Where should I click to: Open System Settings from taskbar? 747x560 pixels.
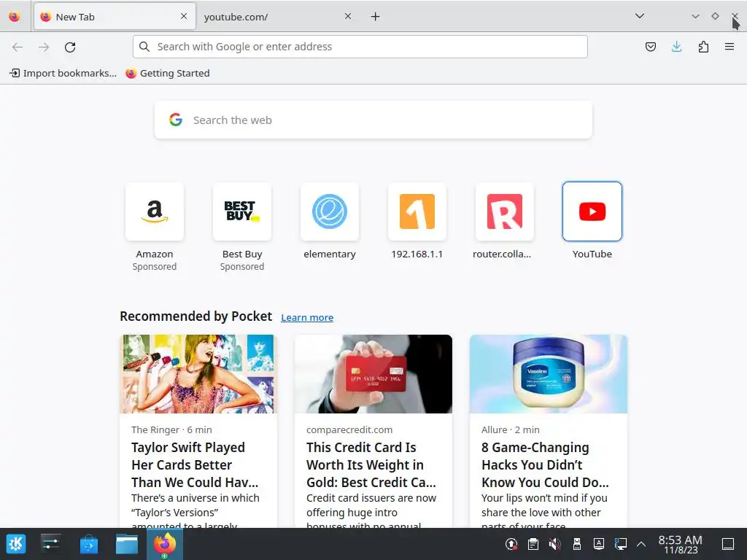pyautogui.click(x=50, y=544)
